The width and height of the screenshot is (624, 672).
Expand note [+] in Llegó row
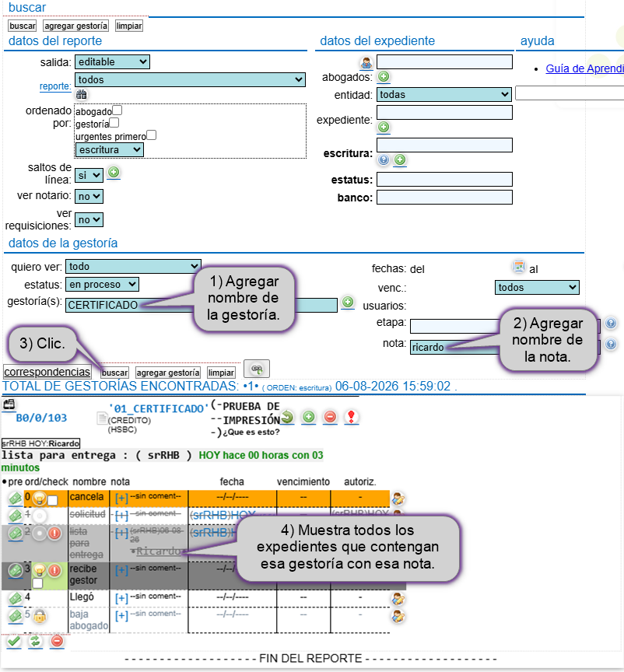[121, 598]
